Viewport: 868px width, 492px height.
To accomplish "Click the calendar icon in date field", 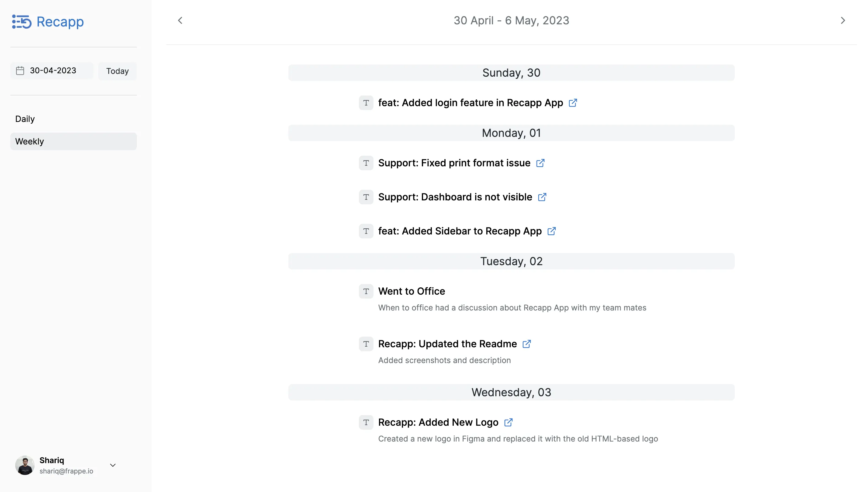I will (20, 71).
